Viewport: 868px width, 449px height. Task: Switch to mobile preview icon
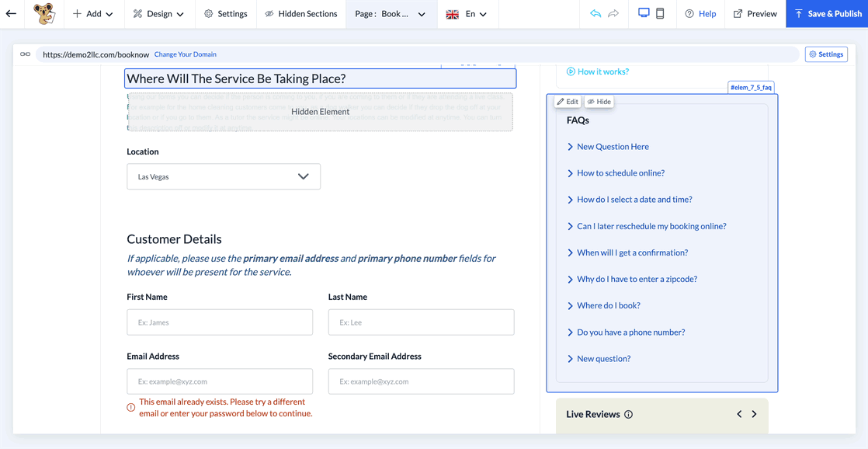click(x=660, y=14)
